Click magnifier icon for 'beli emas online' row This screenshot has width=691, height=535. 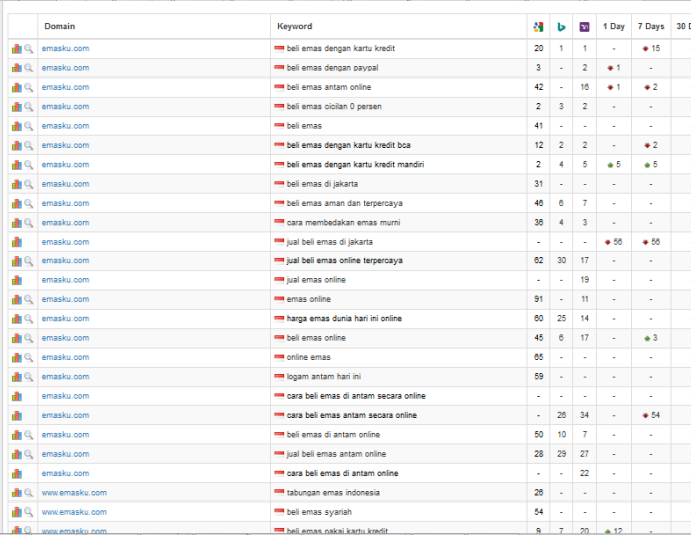(29, 338)
